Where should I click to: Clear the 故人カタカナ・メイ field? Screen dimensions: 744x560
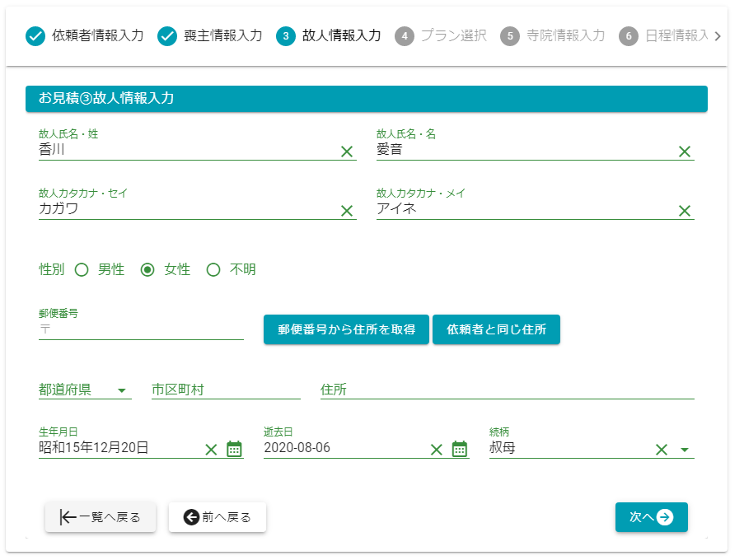[x=684, y=211]
